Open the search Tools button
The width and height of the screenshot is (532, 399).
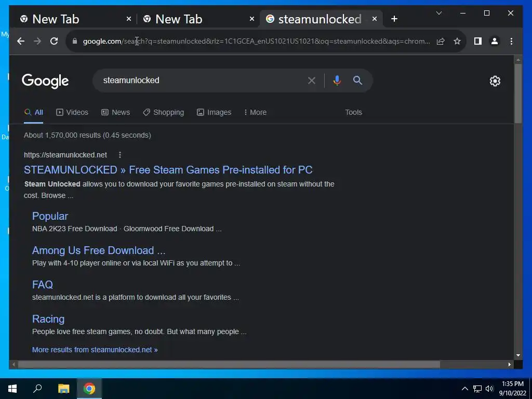(353, 112)
